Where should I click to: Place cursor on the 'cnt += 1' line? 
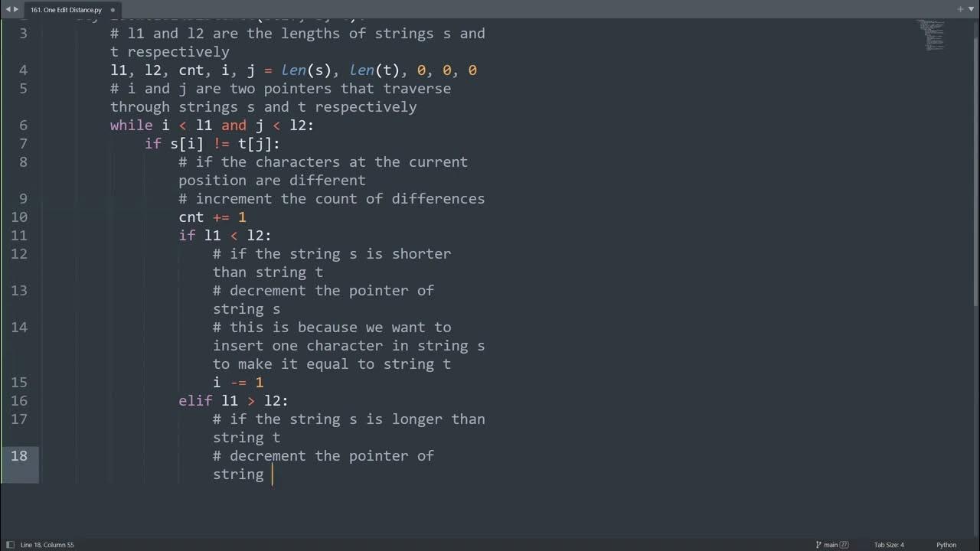tap(212, 217)
